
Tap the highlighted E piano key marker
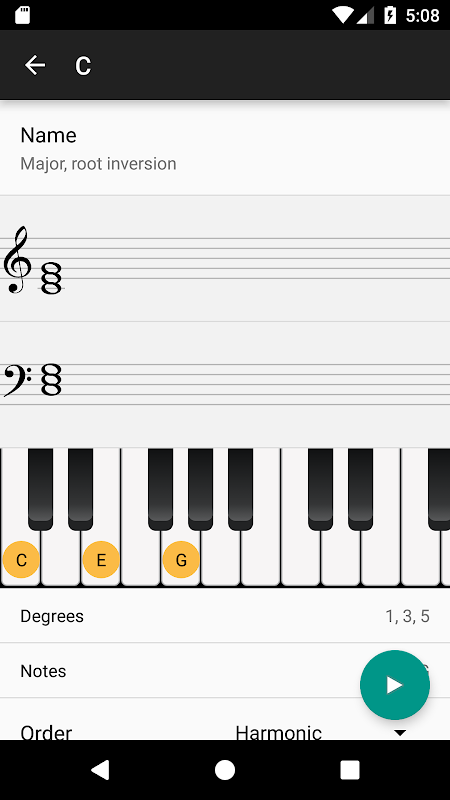pos(101,560)
